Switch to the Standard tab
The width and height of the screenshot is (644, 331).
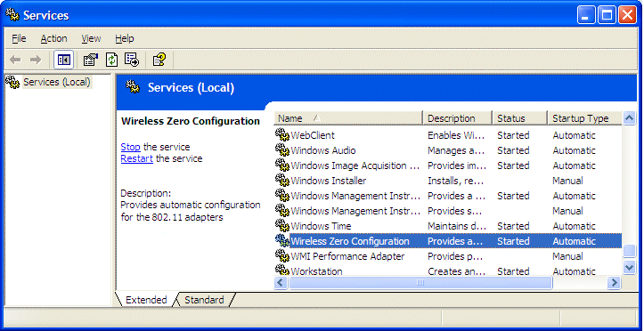(204, 300)
